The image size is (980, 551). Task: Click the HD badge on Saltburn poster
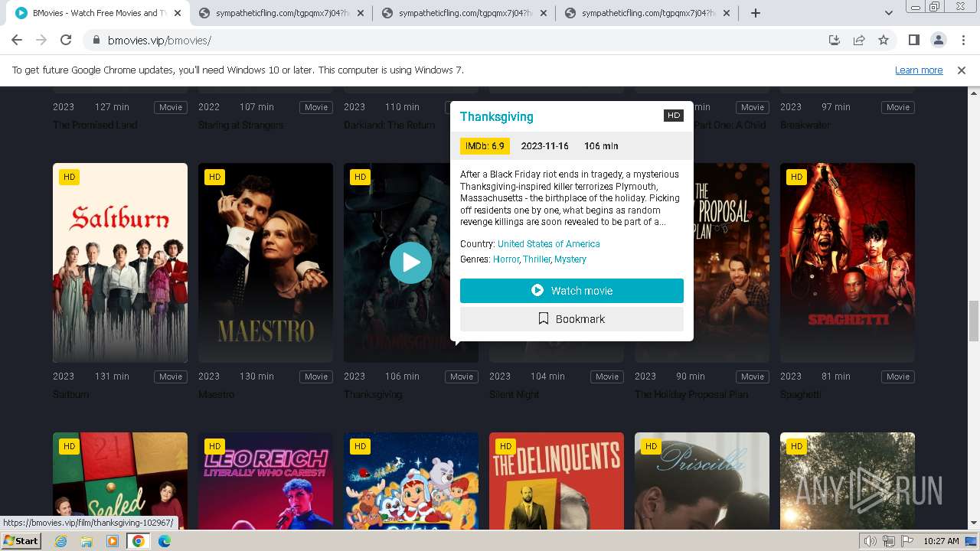tap(69, 178)
